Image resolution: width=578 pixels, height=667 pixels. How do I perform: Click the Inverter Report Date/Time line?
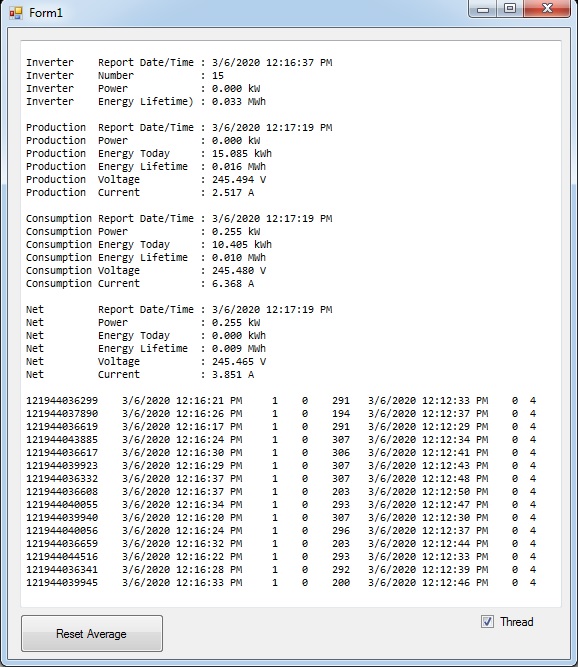[x=179, y=63]
